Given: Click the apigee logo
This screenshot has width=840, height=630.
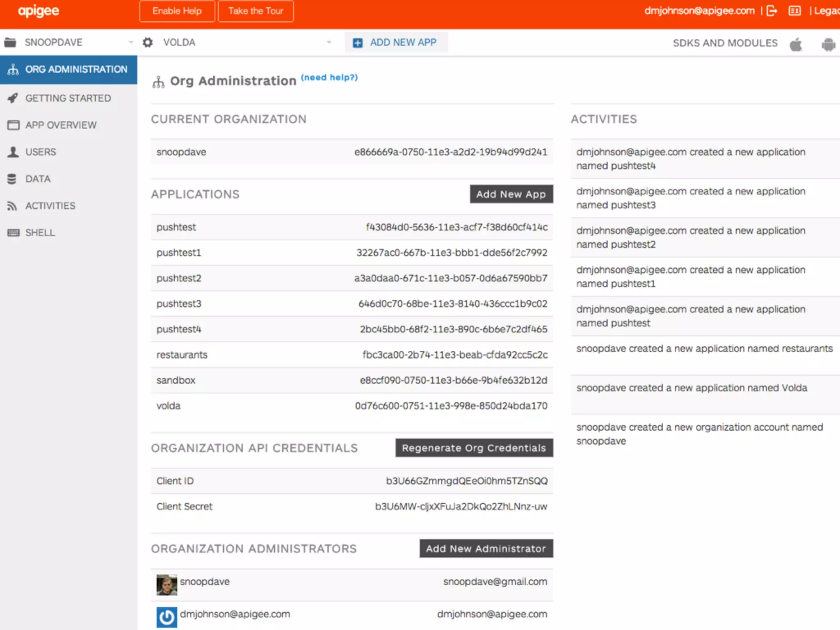Looking at the screenshot, I should [x=39, y=11].
